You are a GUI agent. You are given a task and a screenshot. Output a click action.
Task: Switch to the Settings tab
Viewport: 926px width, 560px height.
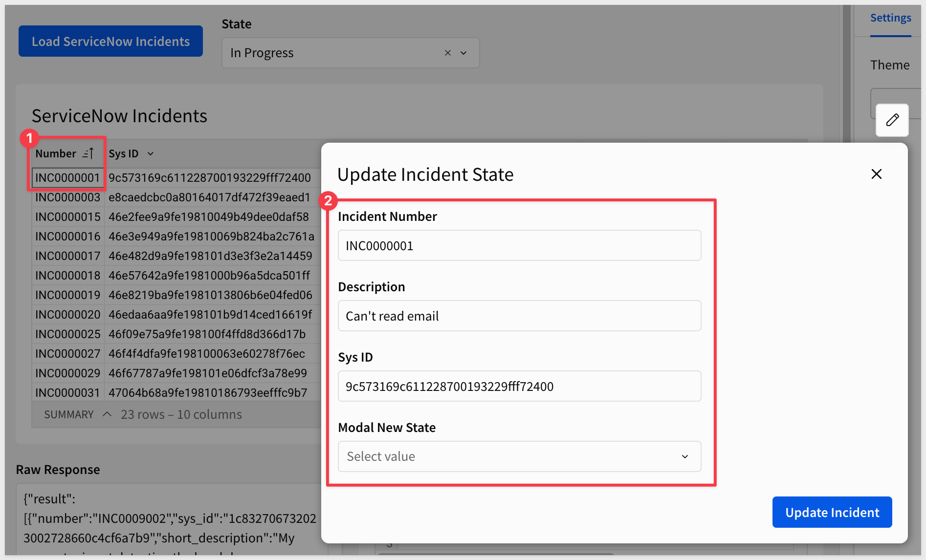890,18
